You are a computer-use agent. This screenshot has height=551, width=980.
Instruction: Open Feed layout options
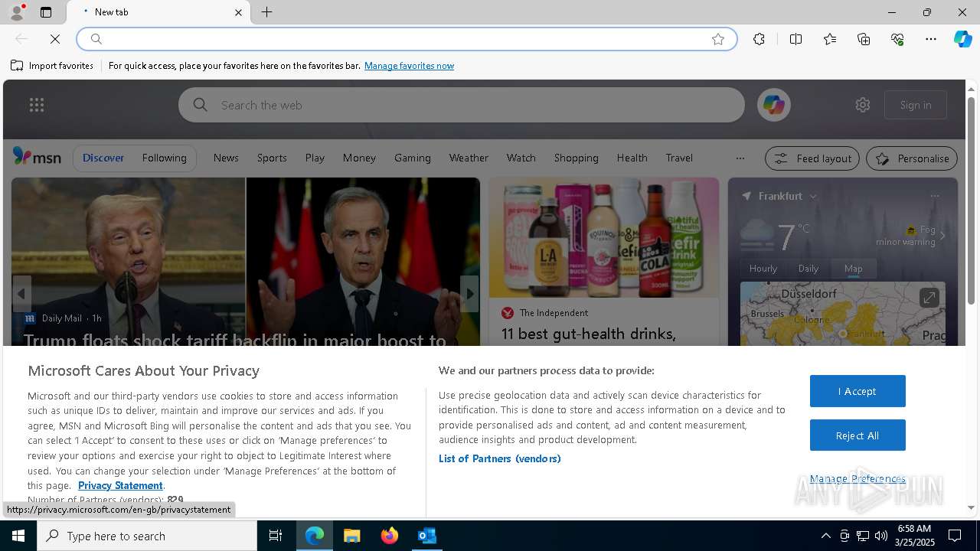tap(812, 158)
